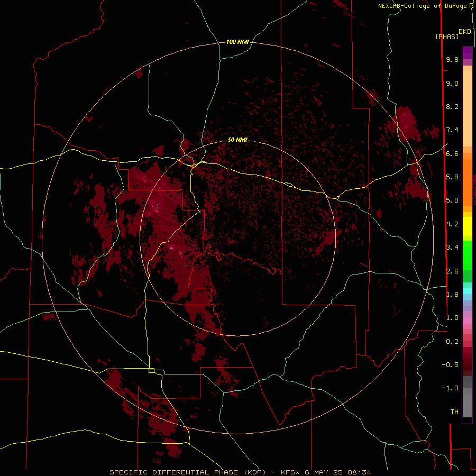Click the -0.5 value on the color scale
The height and width of the screenshot is (476, 476).
(x=450, y=364)
